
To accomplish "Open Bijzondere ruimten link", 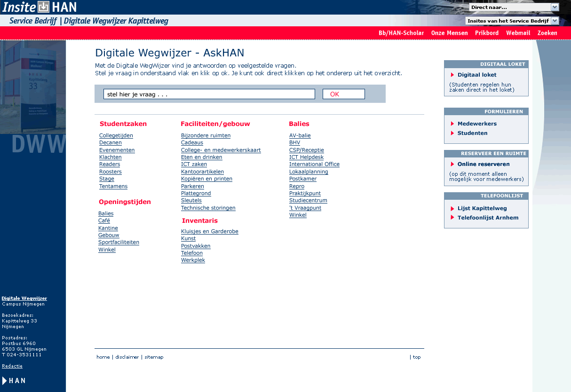I will click(206, 135).
